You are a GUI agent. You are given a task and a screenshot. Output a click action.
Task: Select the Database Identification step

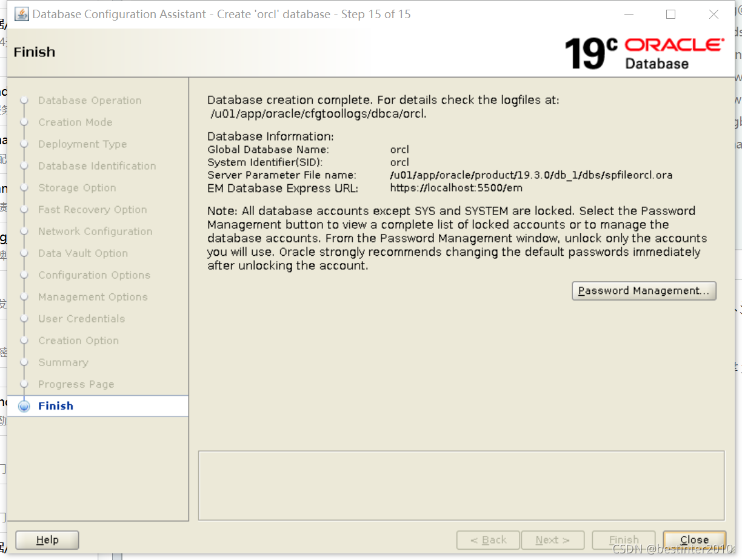[97, 166]
